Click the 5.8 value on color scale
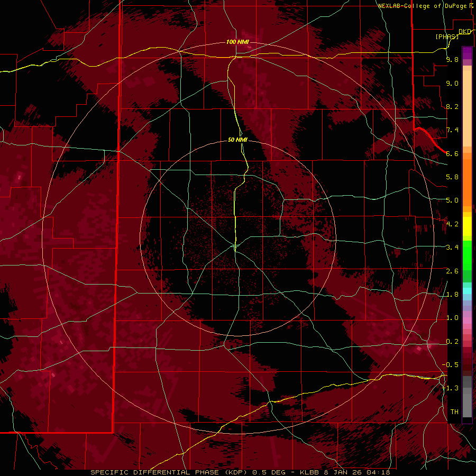This screenshot has width=476, height=476. pos(452,177)
